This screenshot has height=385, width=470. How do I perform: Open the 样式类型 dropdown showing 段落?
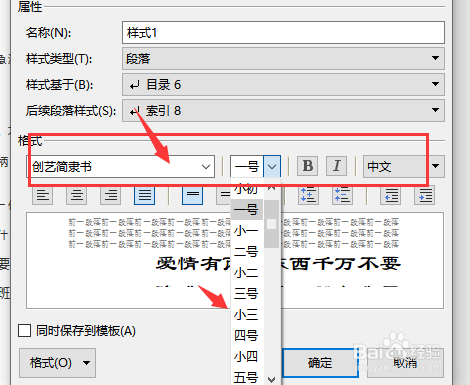[283, 59]
